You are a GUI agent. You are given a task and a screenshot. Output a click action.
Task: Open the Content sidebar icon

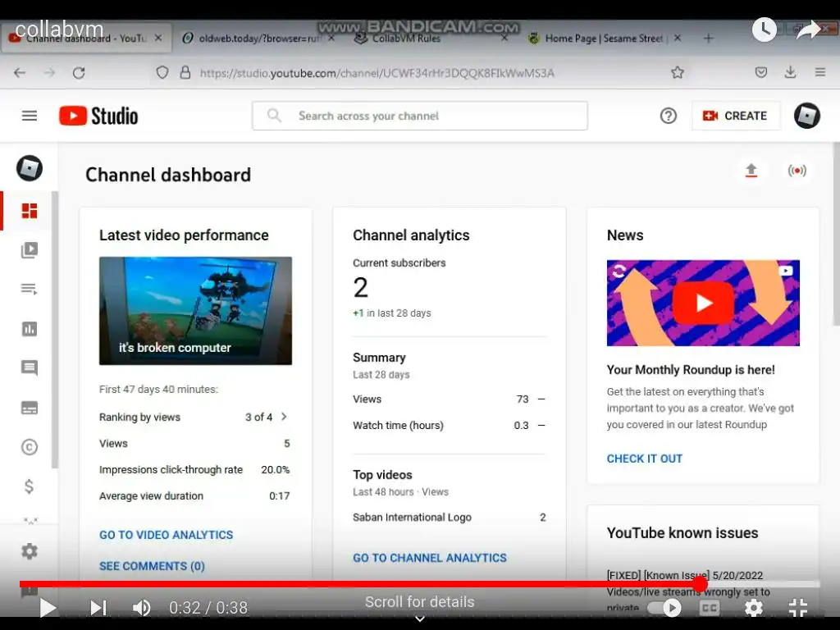30,249
